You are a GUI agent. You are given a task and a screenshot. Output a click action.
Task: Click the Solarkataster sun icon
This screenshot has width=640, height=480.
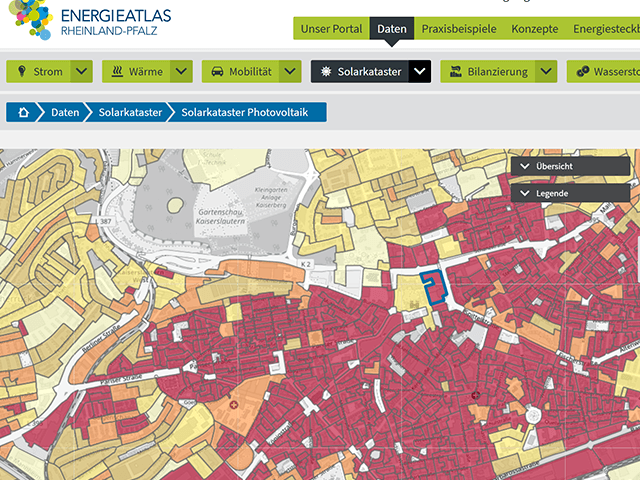click(x=326, y=72)
